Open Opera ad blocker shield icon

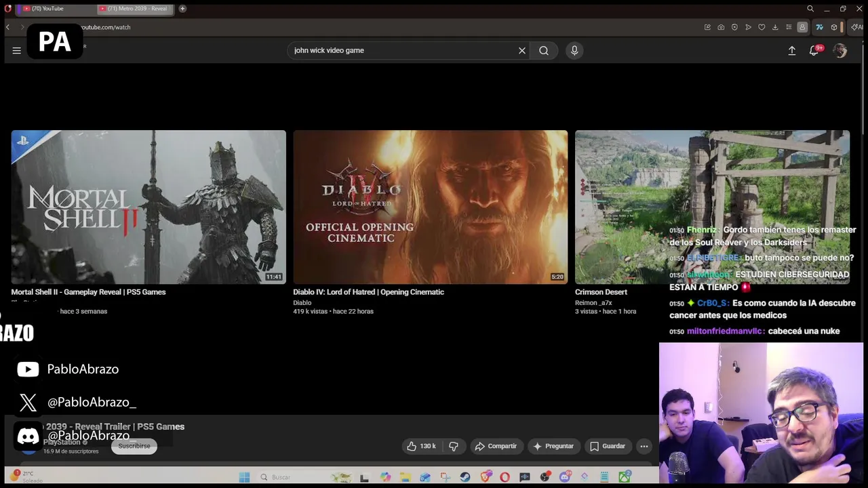tap(734, 27)
